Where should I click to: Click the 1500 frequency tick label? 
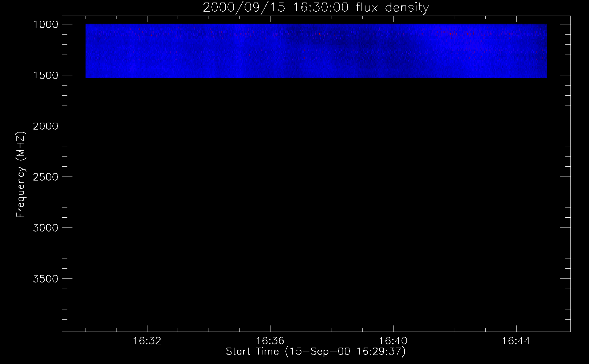tap(46, 75)
